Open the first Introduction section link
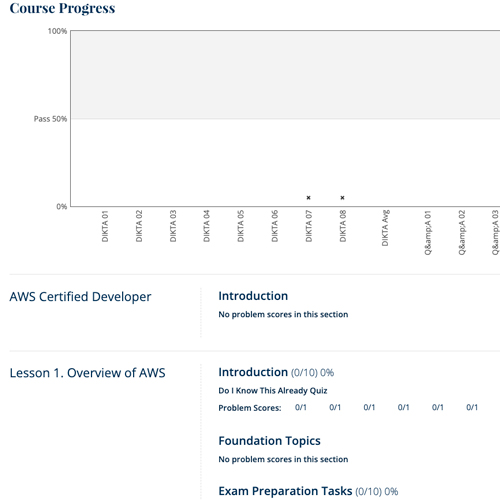Viewport: 500px width, 500px height. [x=253, y=296]
